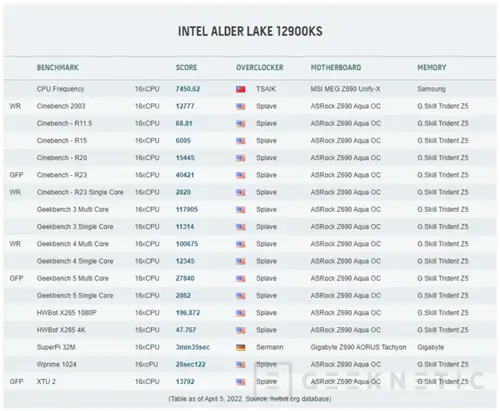Click the German flag beside Sermann
The height and width of the screenshot is (411, 500).
241,348
